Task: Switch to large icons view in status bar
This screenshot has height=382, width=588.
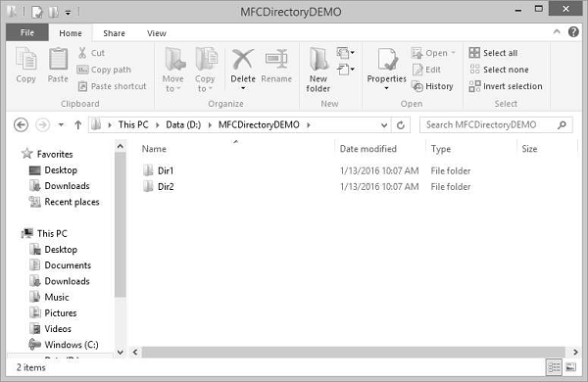Action: point(570,367)
